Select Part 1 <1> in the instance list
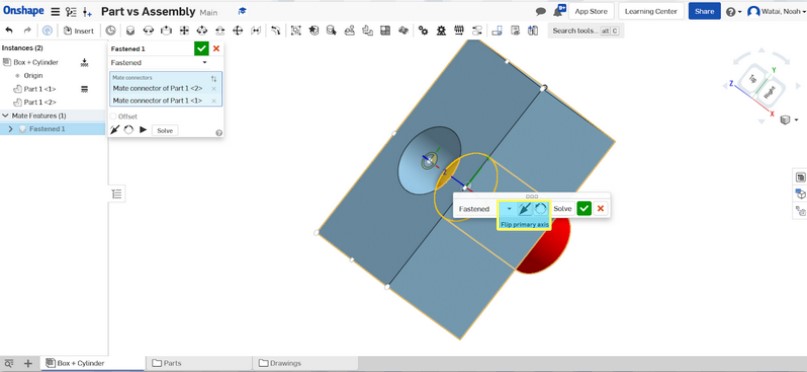 (x=40, y=89)
